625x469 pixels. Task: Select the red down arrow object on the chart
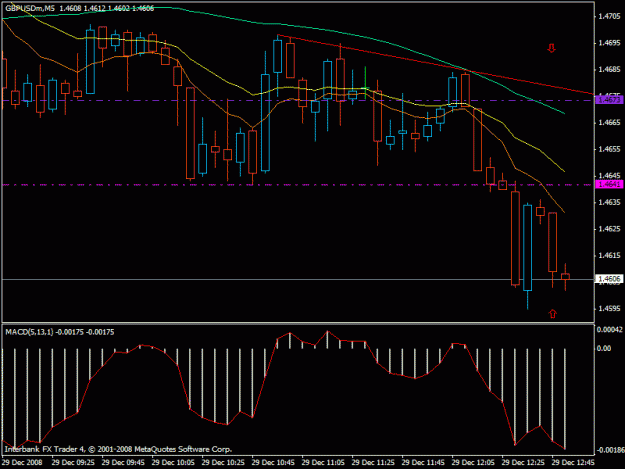(551, 48)
